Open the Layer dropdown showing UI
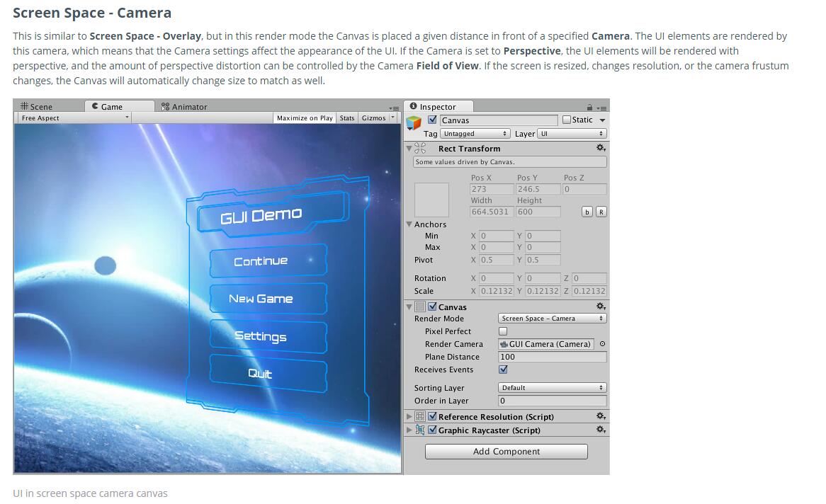 point(572,134)
